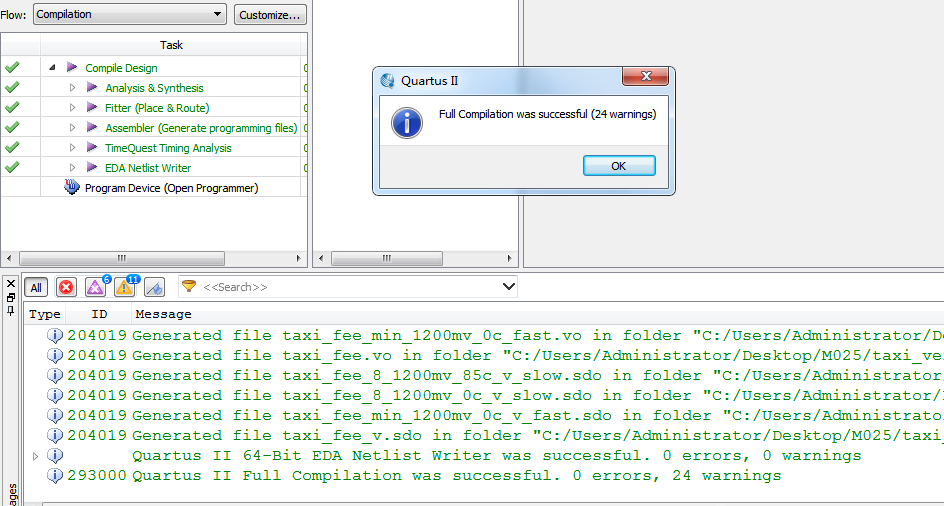The width and height of the screenshot is (944, 506).
Task: Click the Compile Design green checkmark
Action: (x=11, y=67)
